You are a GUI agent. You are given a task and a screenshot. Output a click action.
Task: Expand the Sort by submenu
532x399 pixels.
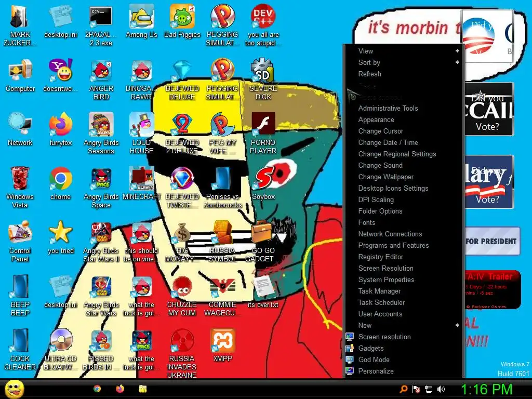click(403, 62)
